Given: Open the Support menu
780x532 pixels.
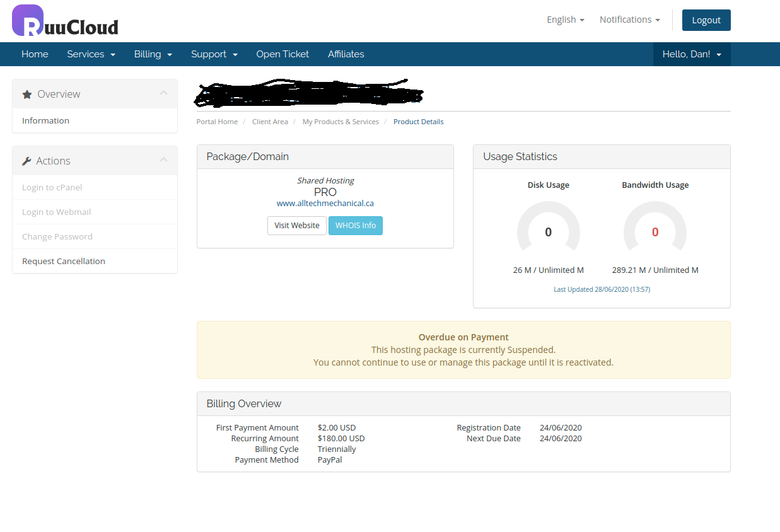Looking at the screenshot, I should [214, 54].
